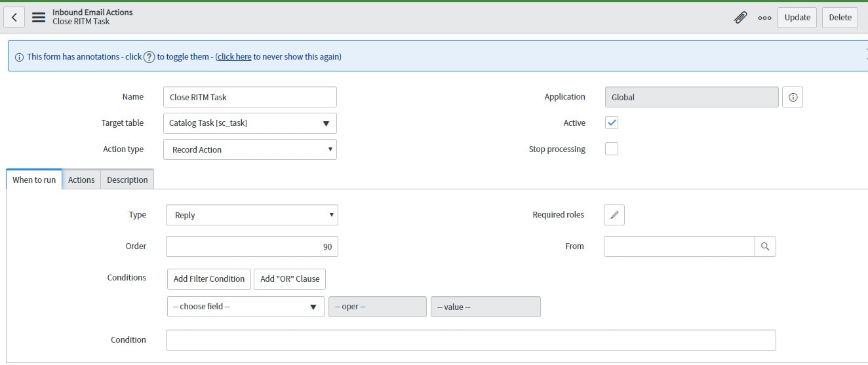The image size is (868, 365).
Task: Expand the Action type dropdown
Action: pyautogui.click(x=250, y=149)
